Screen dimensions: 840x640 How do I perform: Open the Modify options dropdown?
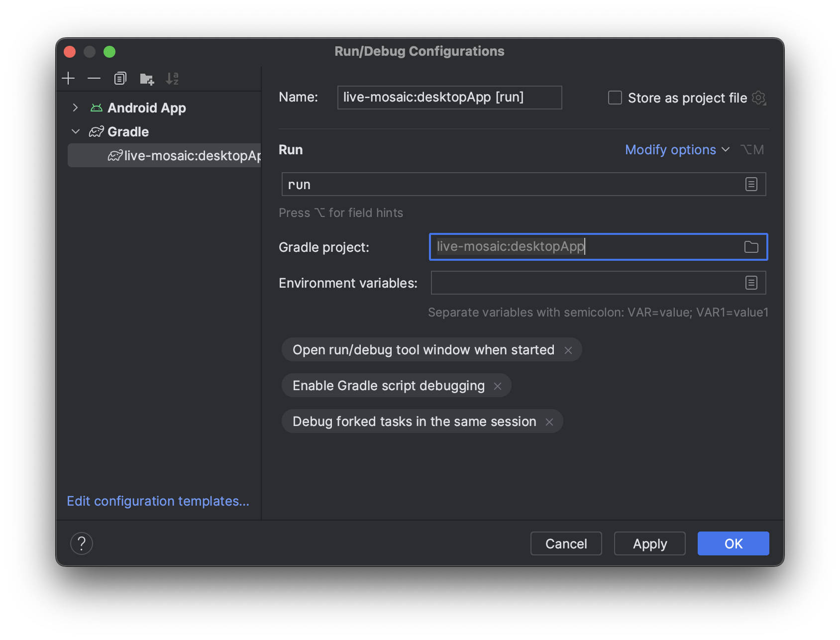coord(677,150)
